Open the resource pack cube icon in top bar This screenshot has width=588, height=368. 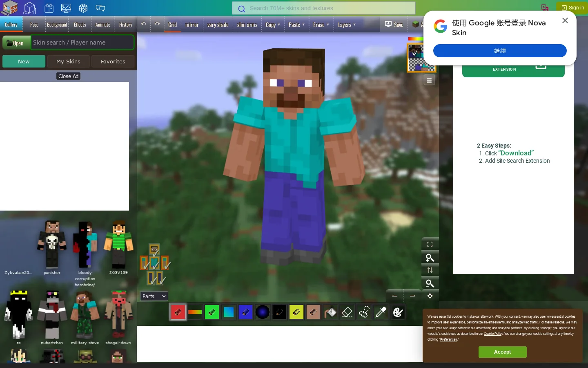click(83, 8)
